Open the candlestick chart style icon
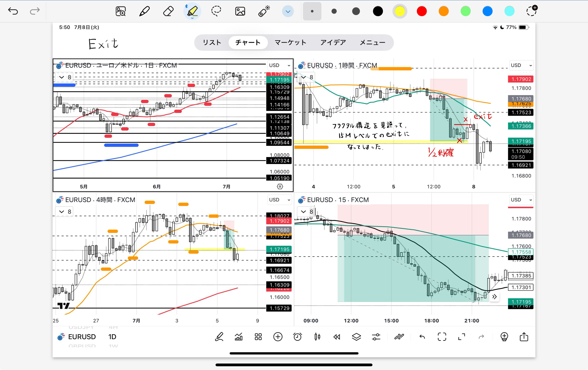588x370 pixels. [x=317, y=337]
